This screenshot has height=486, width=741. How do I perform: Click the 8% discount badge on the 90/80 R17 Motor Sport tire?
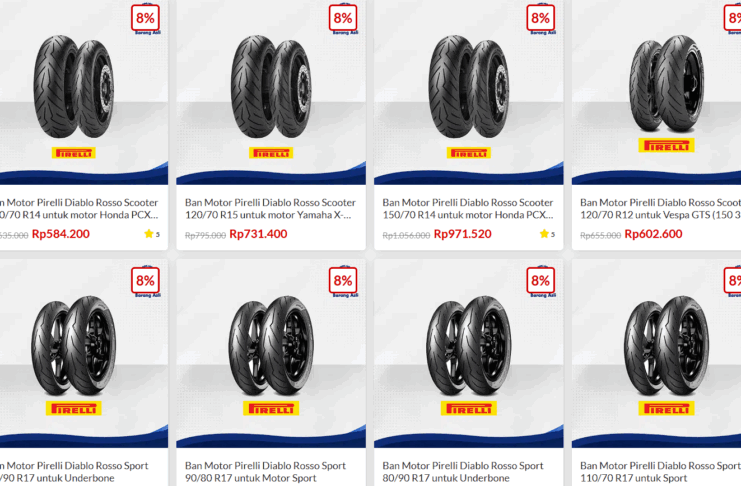(x=343, y=282)
